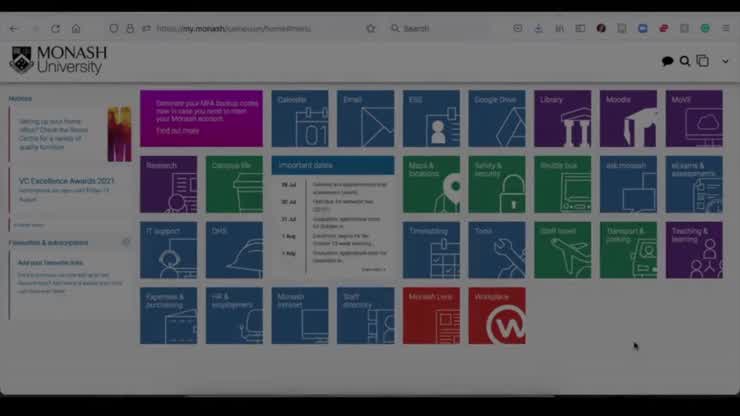Open the ESS tile
The height and width of the screenshot is (416, 740).
pyautogui.click(x=431, y=119)
